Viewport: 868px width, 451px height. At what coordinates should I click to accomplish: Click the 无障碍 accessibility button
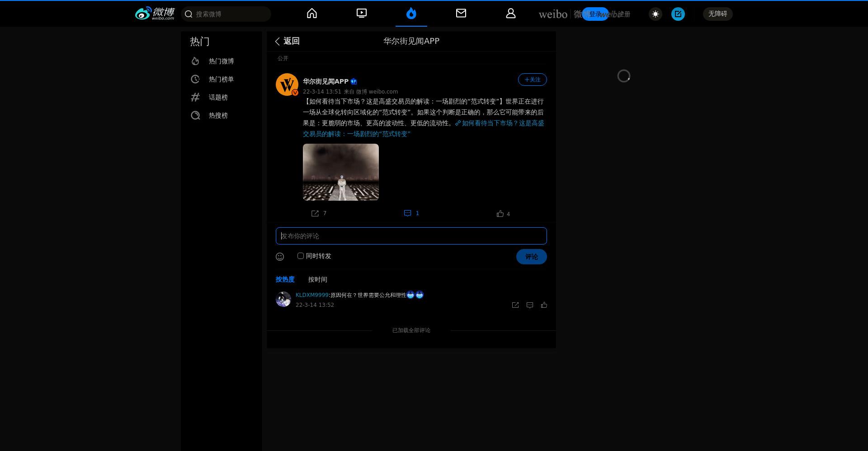(x=718, y=14)
